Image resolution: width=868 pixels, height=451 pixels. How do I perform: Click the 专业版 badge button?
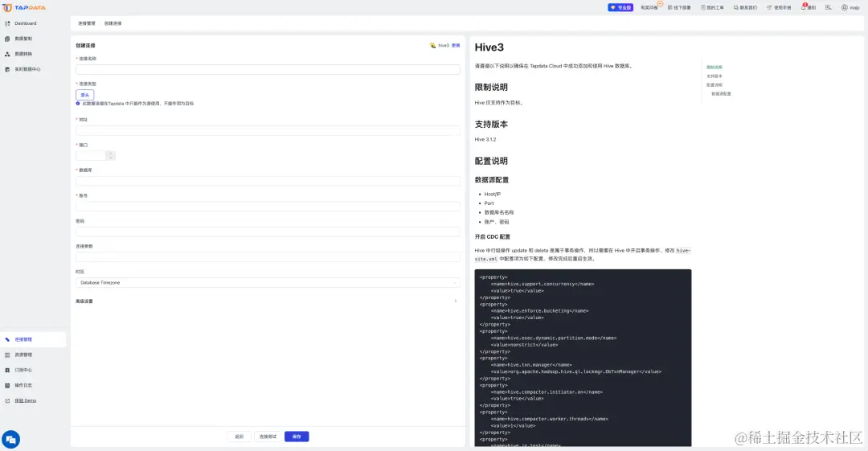click(x=620, y=8)
